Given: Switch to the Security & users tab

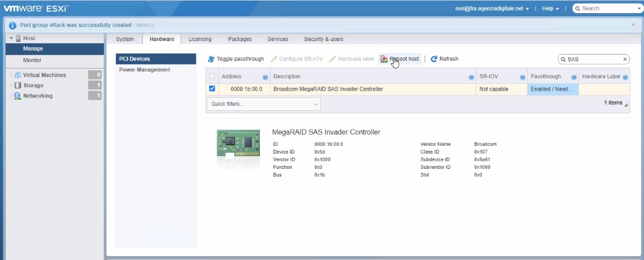Looking at the screenshot, I should click(x=323, y=39).
